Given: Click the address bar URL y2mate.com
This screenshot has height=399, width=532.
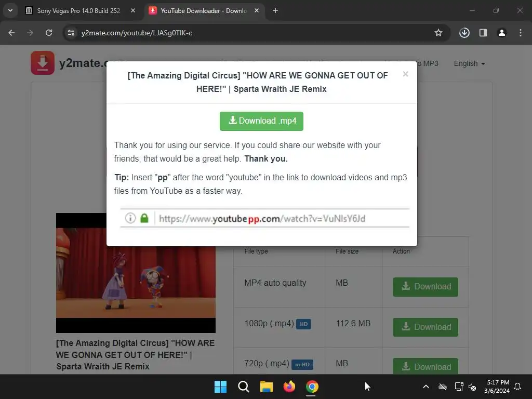Looking at the screenshot, I should 137,33.
